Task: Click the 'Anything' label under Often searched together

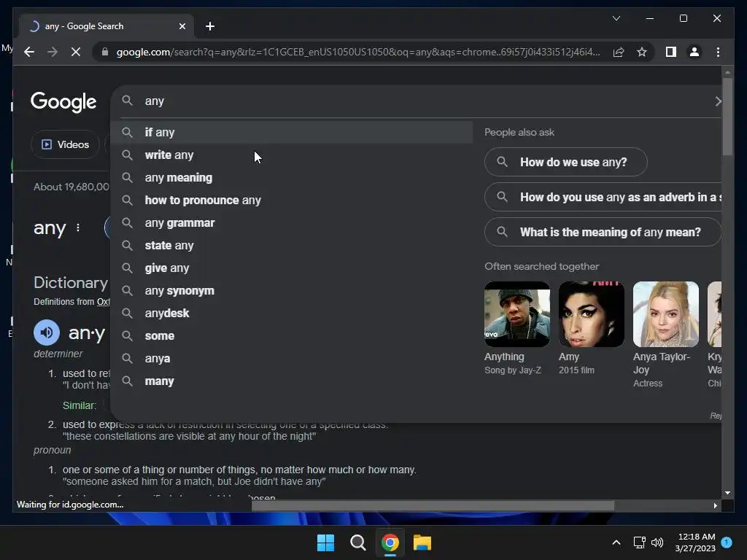Action: click(504, 357)
